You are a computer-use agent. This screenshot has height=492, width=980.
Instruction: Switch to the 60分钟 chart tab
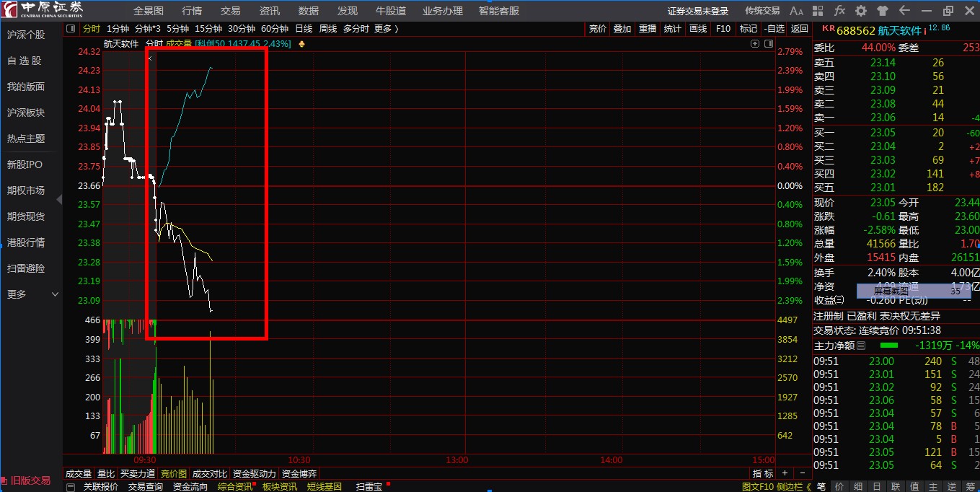pos(275,29)
